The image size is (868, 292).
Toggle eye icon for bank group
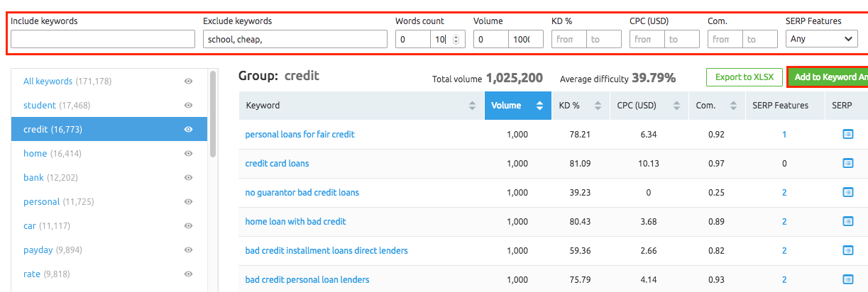tap(189, 178)
